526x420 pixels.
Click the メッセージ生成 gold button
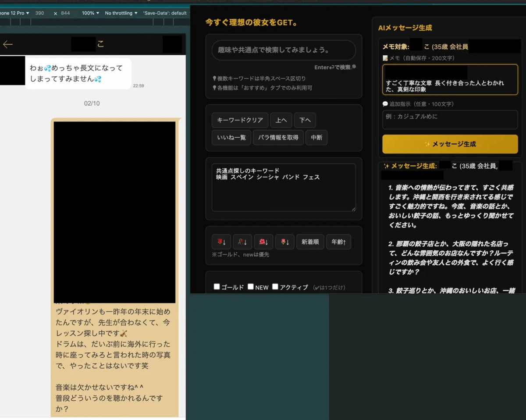coord(450,144)
